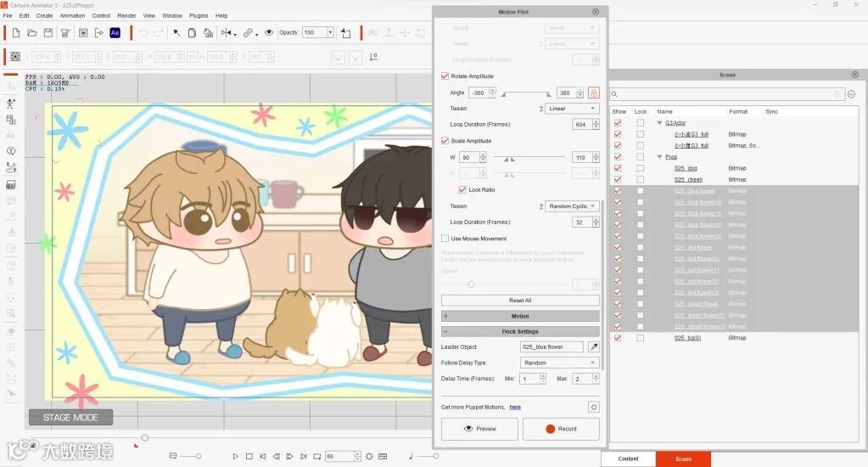Step forward one frame
This screenshot has height=467, width=868.
(x=289, y=457)
